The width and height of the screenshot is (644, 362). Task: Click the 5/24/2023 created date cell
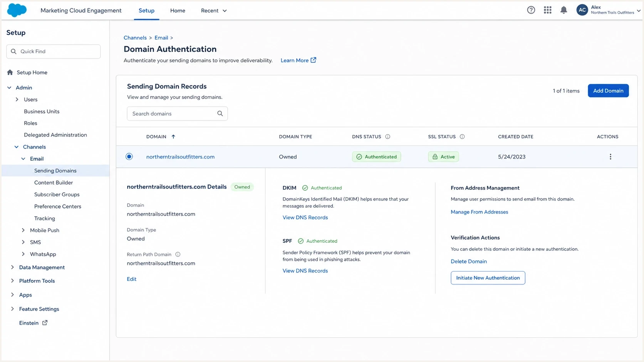coord(512,157)
